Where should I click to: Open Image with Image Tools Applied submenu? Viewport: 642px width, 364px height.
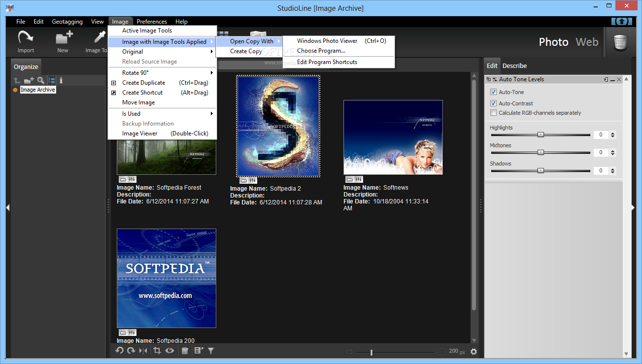click(162, 42)
